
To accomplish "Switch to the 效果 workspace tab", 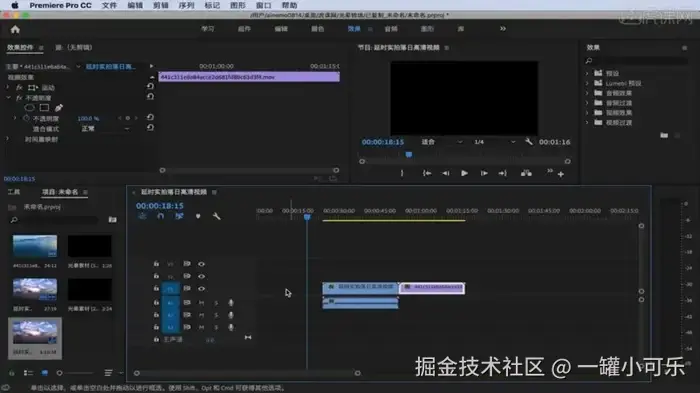I will point(354,29).
